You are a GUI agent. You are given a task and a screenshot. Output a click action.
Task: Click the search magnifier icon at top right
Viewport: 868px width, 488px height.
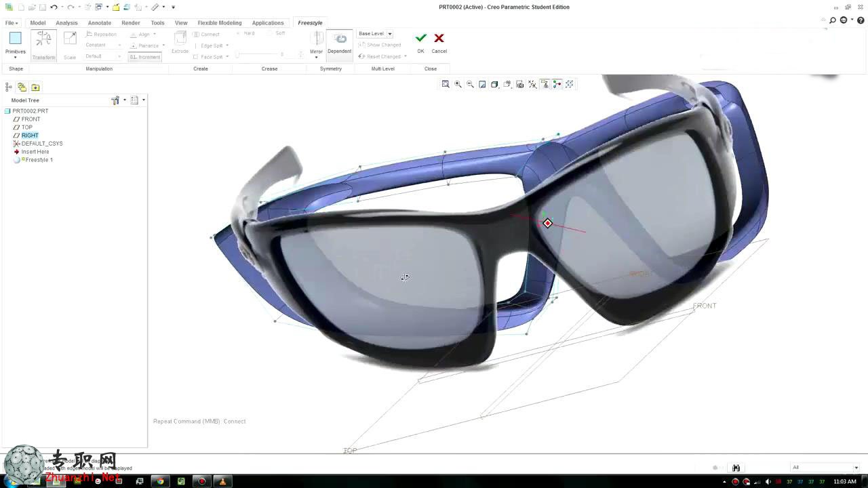(x=833, y=20)
